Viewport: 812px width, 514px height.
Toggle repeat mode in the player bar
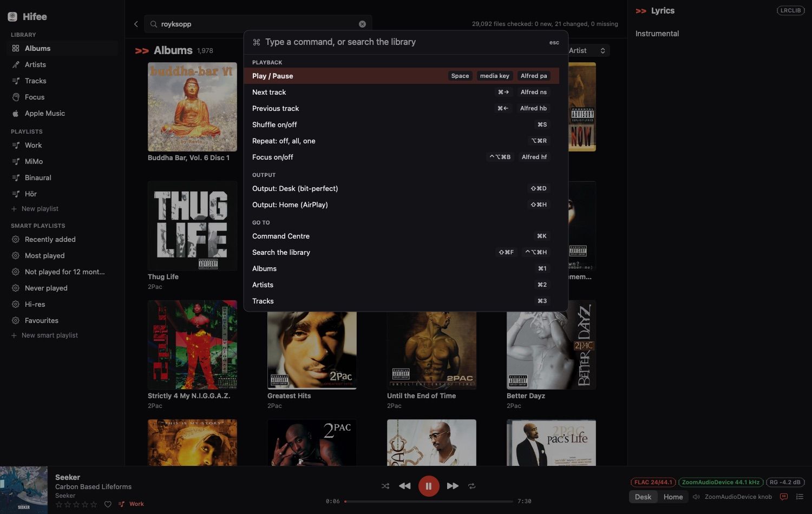coord(472,486)
